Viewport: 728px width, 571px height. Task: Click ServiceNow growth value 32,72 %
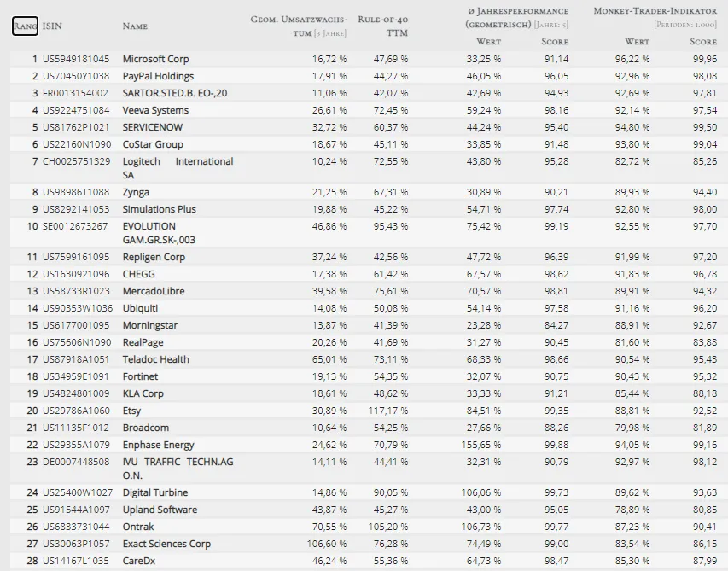coord(329,127)
